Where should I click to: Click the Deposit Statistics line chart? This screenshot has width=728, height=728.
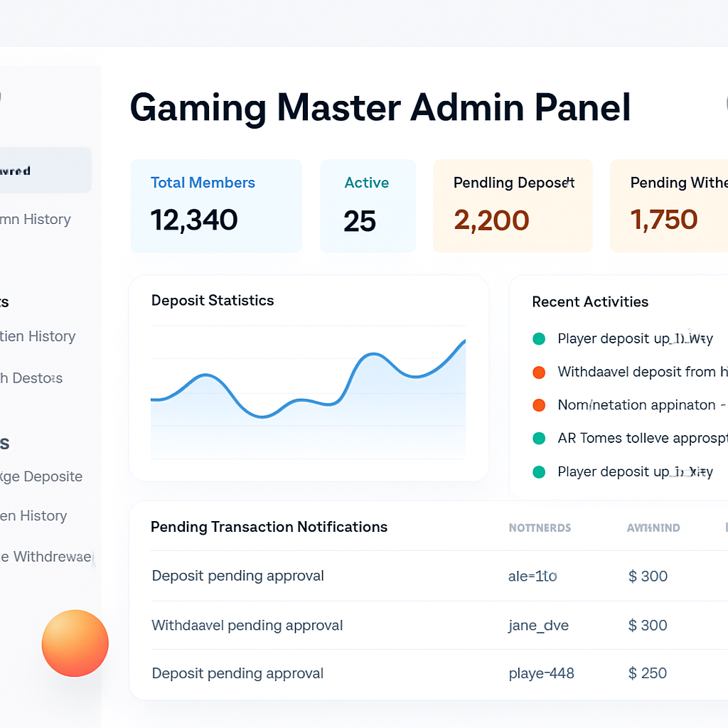pos(309,392)
